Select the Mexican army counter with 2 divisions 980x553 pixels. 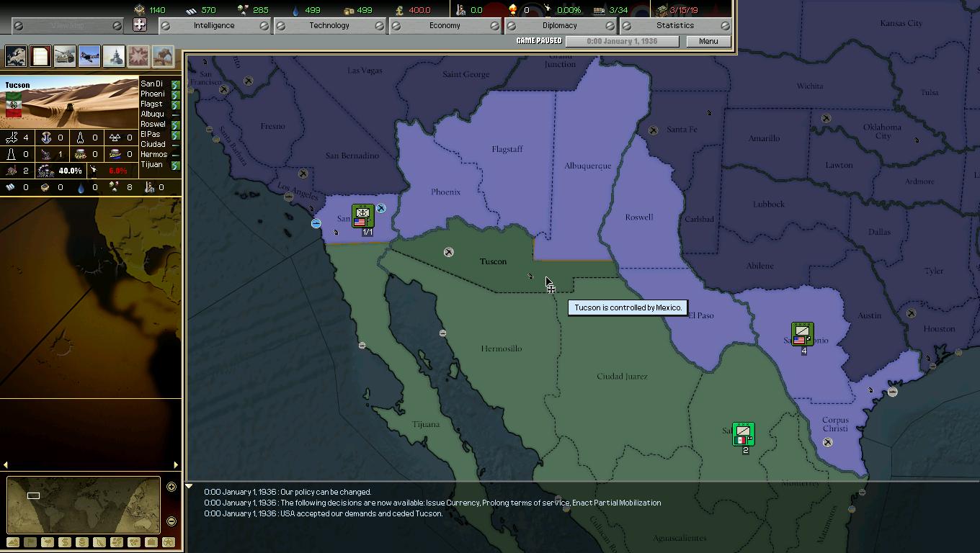(743, 434)
